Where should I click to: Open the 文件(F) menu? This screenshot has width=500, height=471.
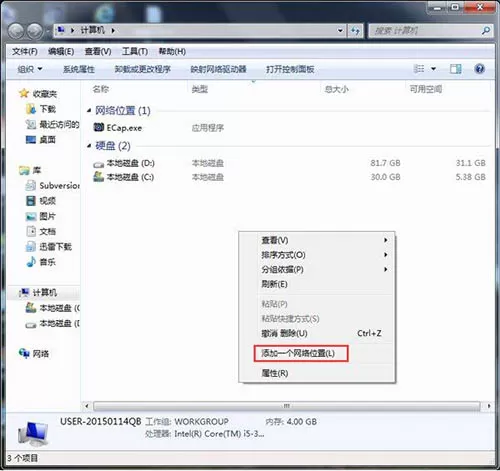pyautogui.click(x=25, y=51)
